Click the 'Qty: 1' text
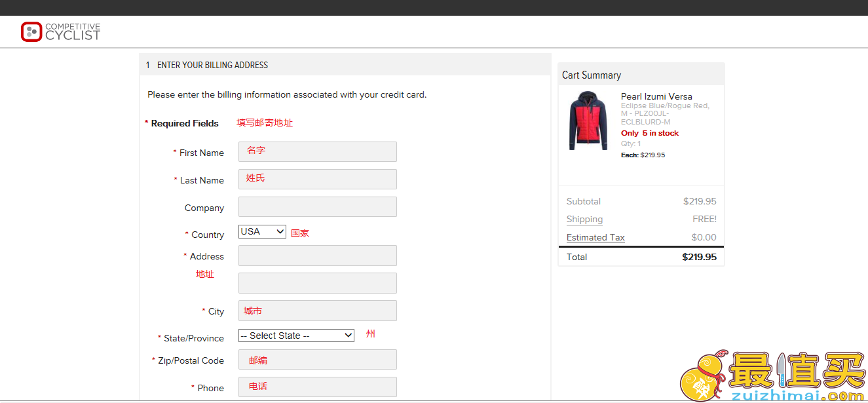The width and height of the screenshot is (868, 403). (631, 144)
